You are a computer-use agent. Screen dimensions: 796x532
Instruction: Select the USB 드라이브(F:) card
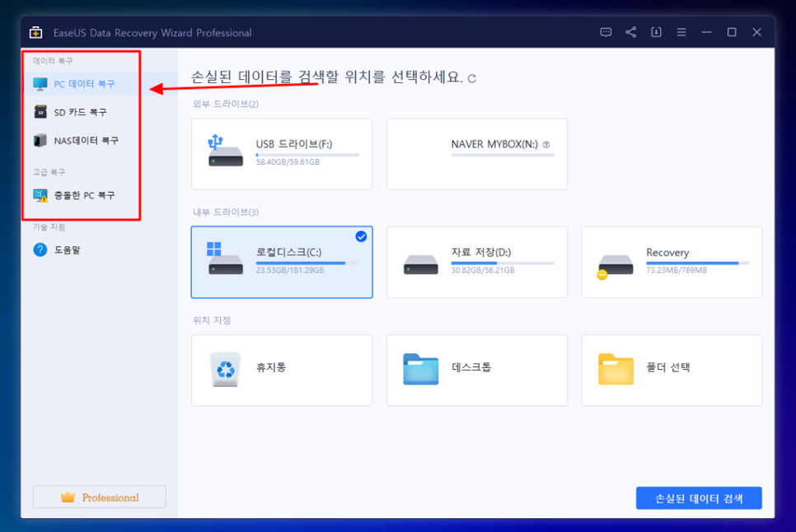point(282,154)
